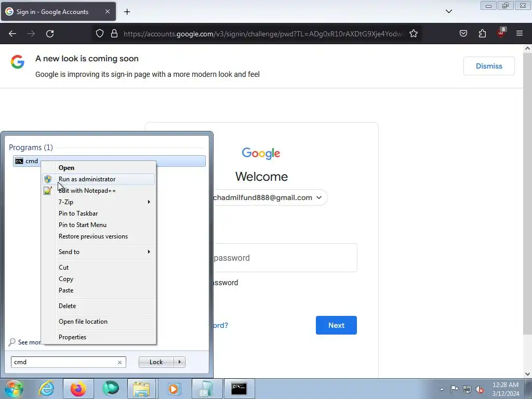Click the Action Center flag icon
This screenshot has height=399, width=532.
454,389
